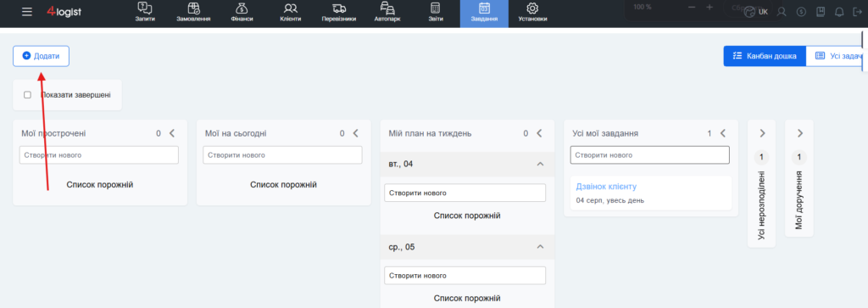This screenshot has height=308, width=868.
Task: Collapse the Мої прострочені column
Action: (x=171, y=133)
